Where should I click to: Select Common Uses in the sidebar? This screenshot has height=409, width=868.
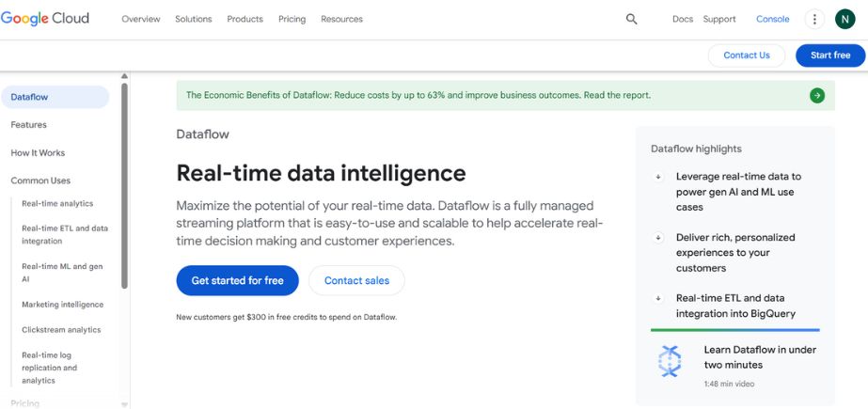click(x=40, y=181)
